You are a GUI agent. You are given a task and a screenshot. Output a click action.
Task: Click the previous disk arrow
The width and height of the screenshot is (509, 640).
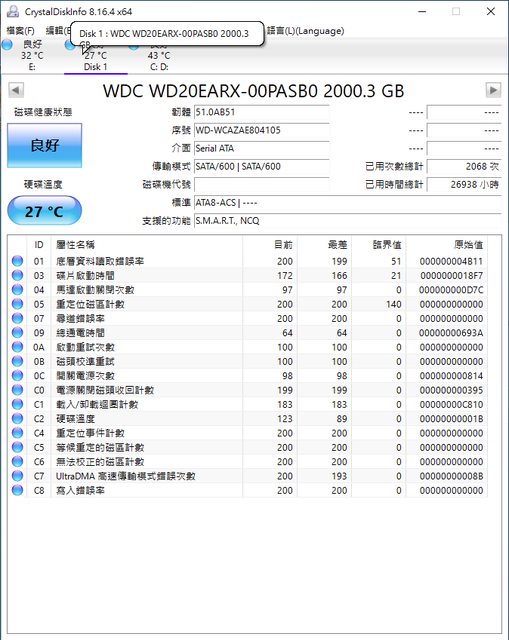(x=16, y=90)
